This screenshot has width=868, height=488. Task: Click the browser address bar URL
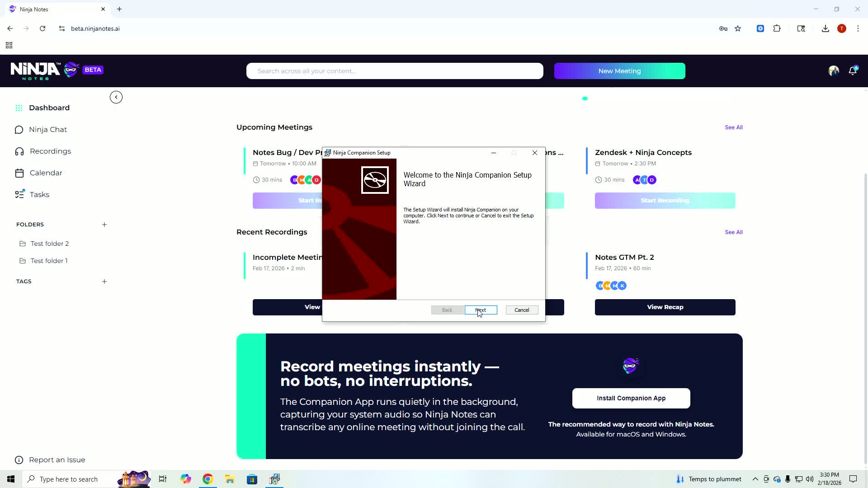point(95,28)
